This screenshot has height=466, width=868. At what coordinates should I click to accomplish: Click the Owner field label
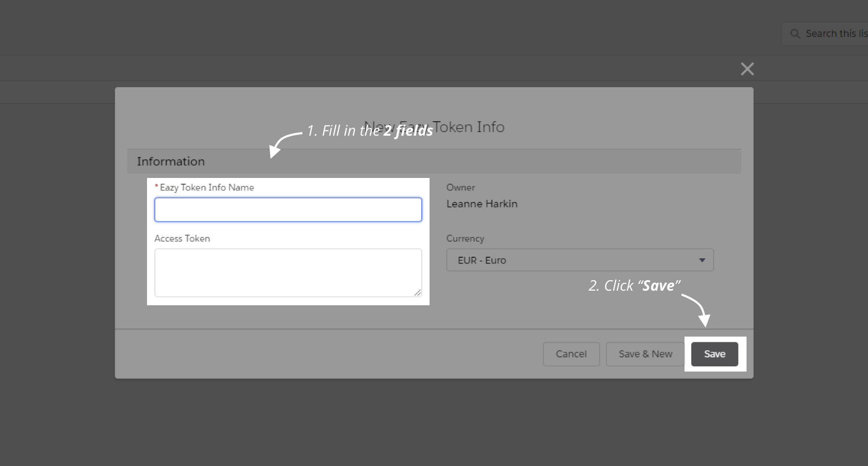460,187
